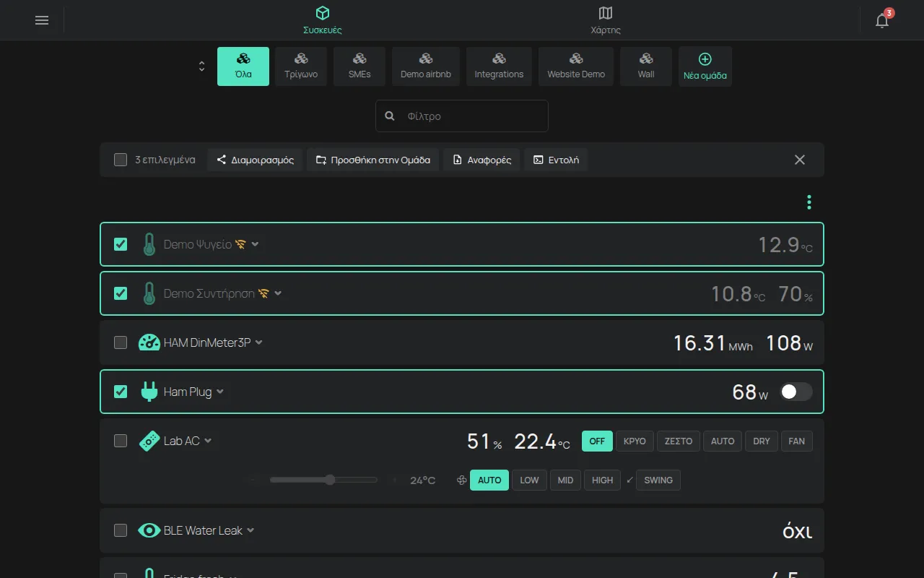
Task: Uncheck the Demo Συντήρηση checkbox
Action: tap(121, 293)
